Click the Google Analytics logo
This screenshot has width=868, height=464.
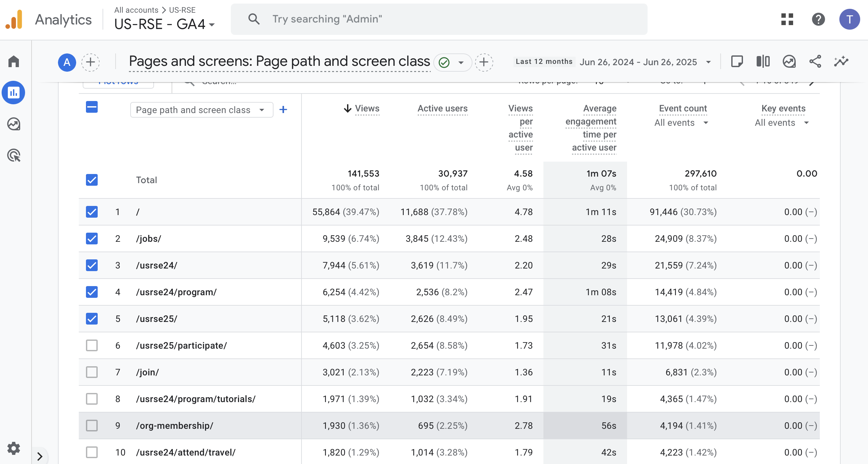click(14, 20)
